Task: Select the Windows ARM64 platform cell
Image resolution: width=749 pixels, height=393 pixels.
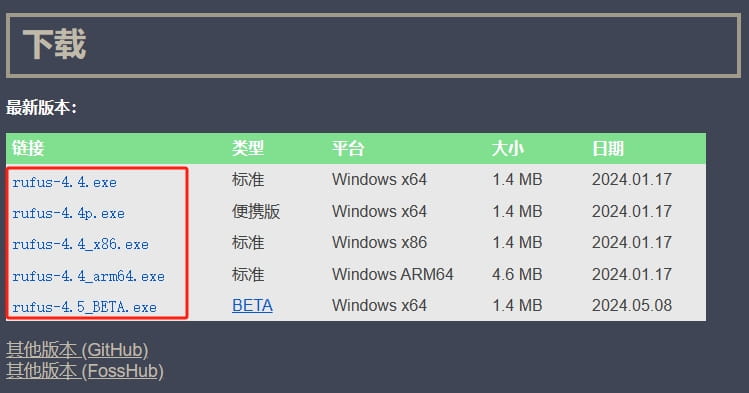Action: 393,274
